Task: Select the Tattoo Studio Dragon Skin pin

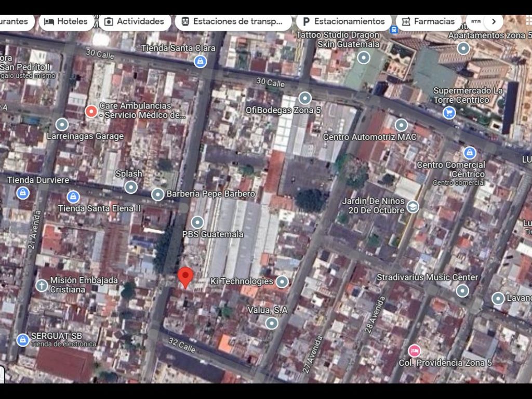Action: point(363,58)
